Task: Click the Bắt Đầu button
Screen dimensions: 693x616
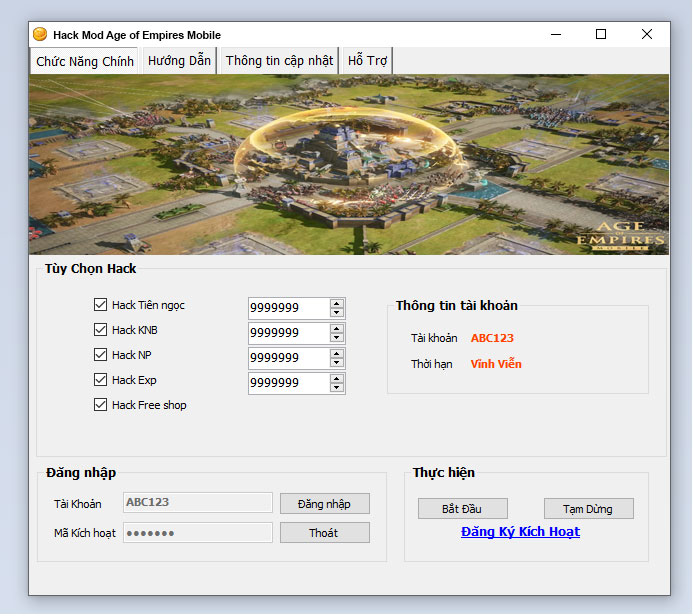Action: [462, 509]
